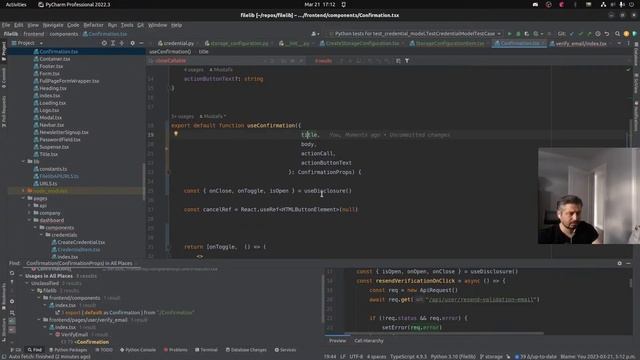This screenshot has height=360, width=640.
Task: Open the File menu
Action: [x=6, y=25]
